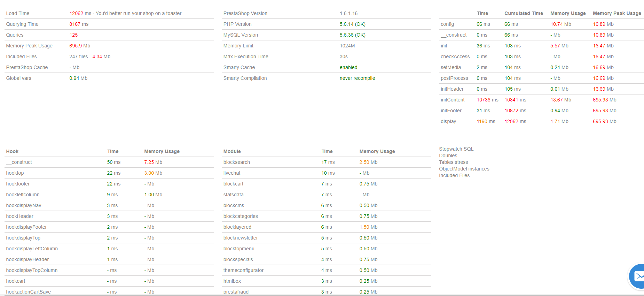
Task: Click the display time value 1190 ms
Action: pos(486,121)
